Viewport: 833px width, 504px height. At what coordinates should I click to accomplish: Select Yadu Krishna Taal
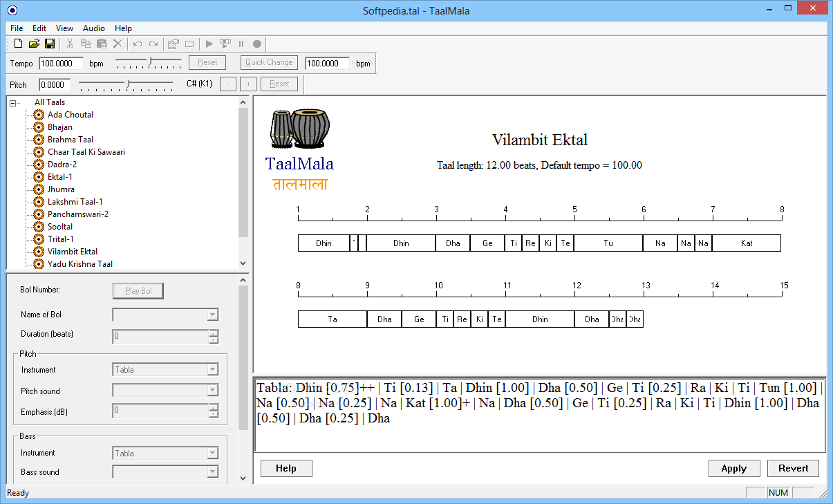pos(80,264)
